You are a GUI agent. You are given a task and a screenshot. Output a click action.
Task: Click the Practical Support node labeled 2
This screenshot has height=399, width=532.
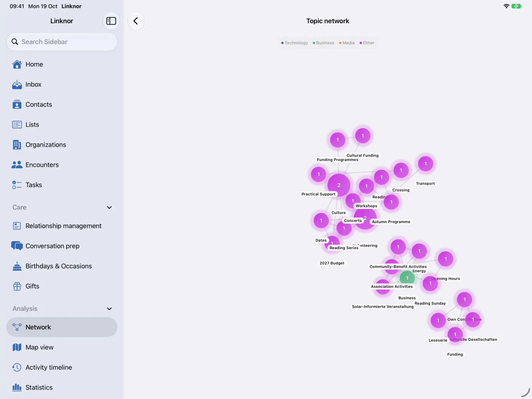tap(339, 185)
